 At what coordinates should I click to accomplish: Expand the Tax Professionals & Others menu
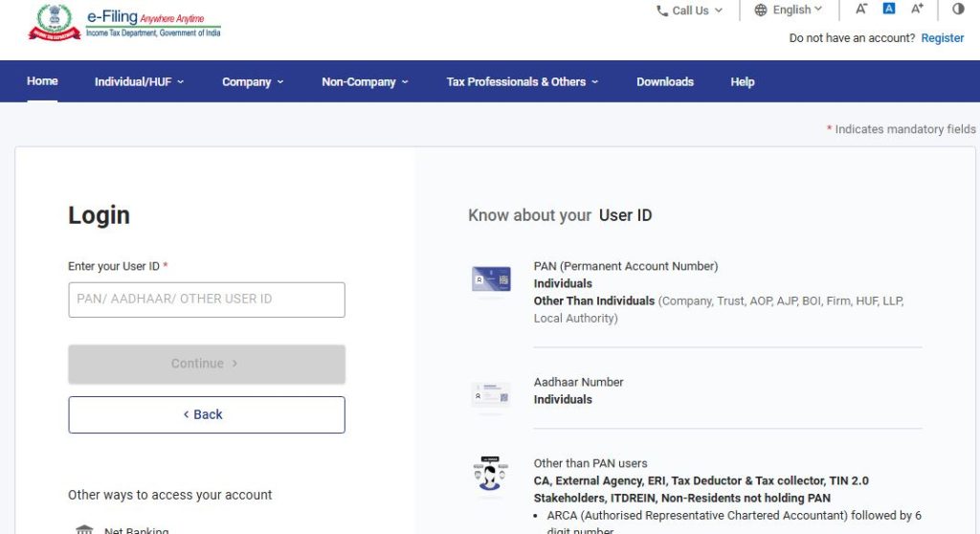[522, 82]
